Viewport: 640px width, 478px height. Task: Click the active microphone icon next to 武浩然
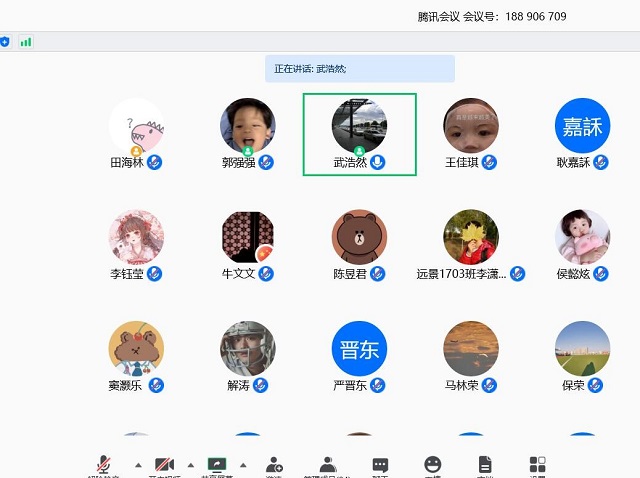(378, 162)
